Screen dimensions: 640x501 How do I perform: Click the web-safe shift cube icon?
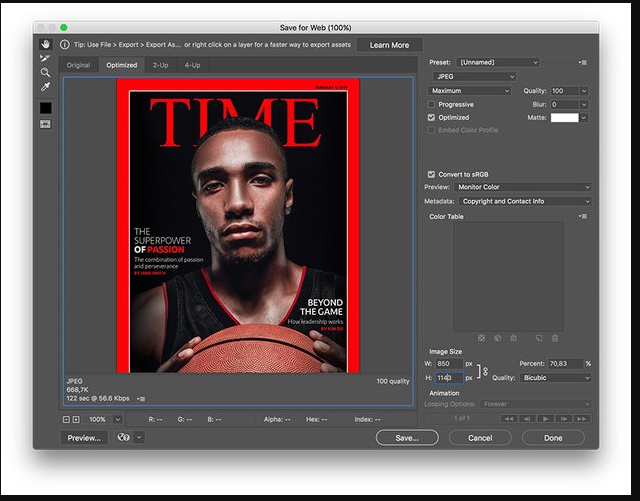click(498, 338)
